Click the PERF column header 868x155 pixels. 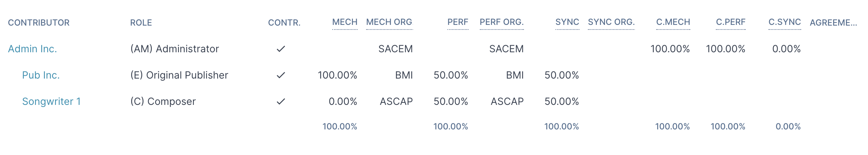point(458,22)
